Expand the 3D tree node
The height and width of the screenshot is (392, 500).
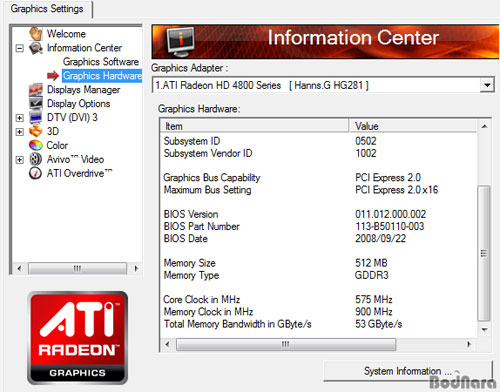[20, 132]
